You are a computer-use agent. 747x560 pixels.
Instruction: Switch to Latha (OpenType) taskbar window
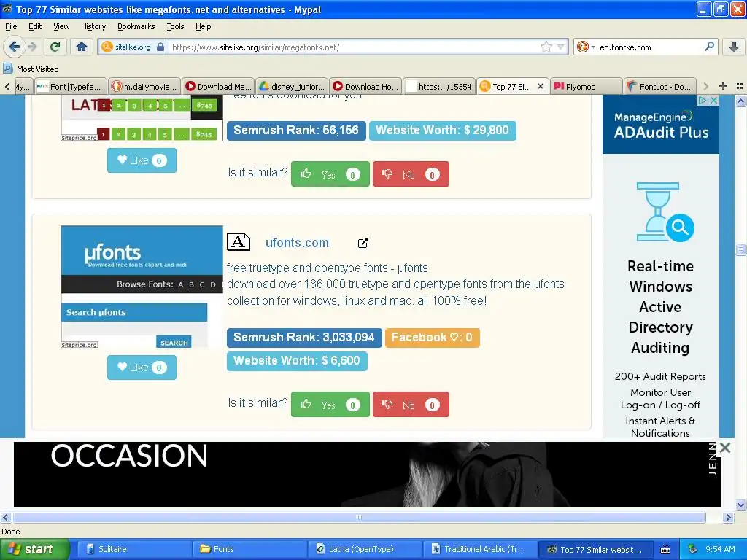(x=364, y=549)
